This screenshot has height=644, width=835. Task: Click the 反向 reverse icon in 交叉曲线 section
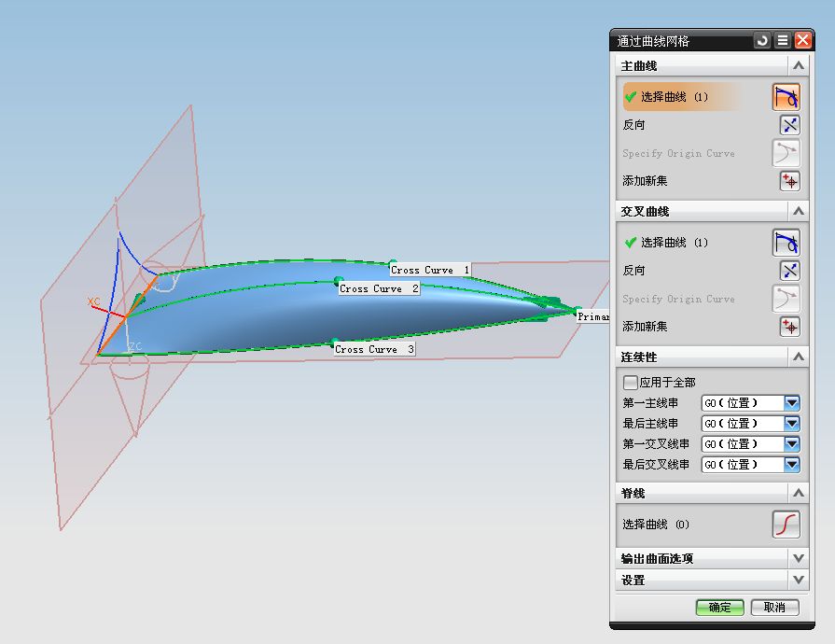[789, 271]
